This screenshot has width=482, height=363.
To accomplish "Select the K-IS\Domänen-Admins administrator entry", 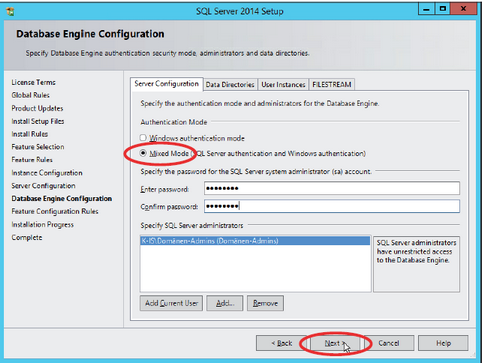I will [255, 241].
